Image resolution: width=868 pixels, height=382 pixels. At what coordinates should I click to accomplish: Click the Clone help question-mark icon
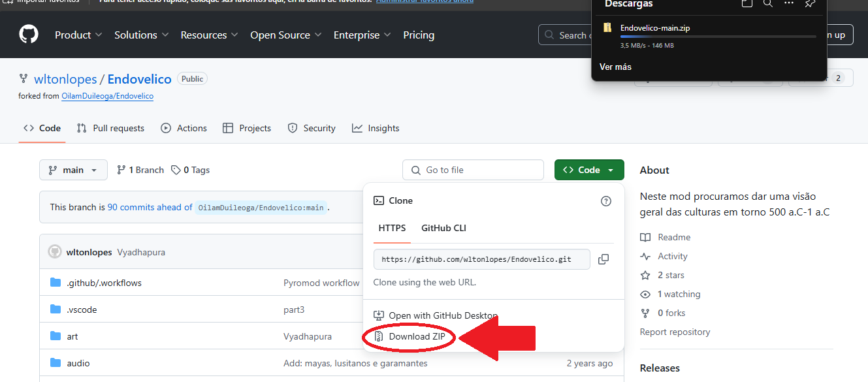click(606, 201)
